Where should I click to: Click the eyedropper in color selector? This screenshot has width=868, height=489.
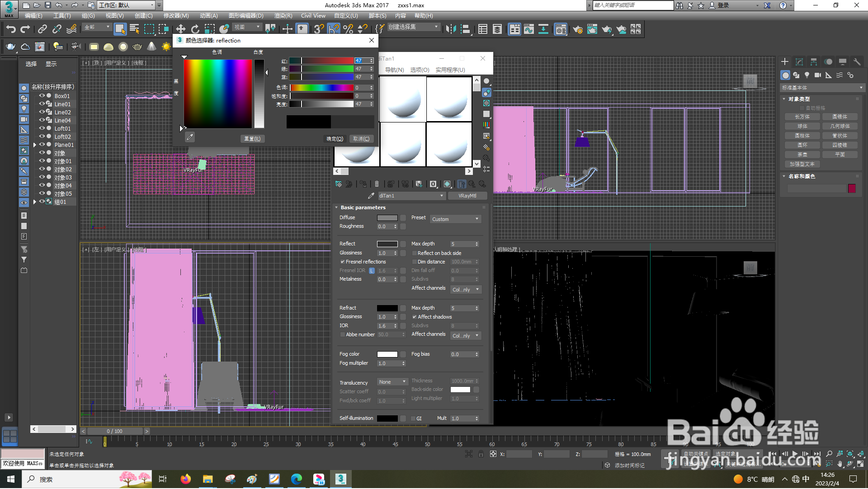(x=190, y=137)
